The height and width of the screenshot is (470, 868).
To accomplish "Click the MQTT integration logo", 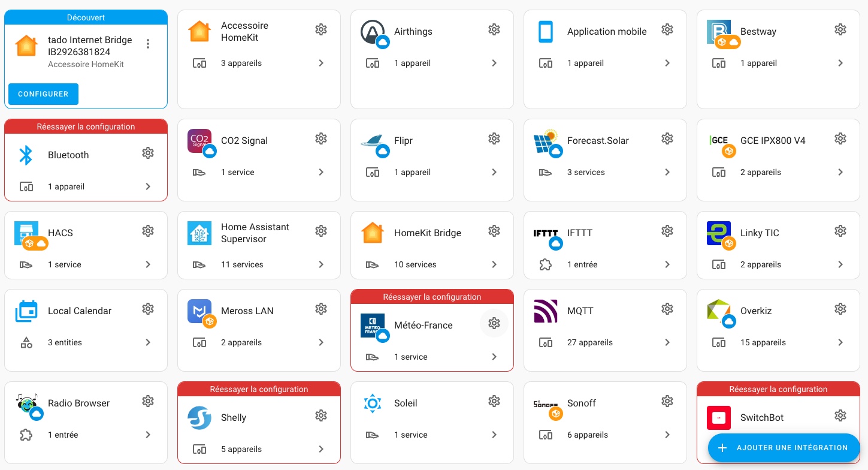I will [546, 311].
